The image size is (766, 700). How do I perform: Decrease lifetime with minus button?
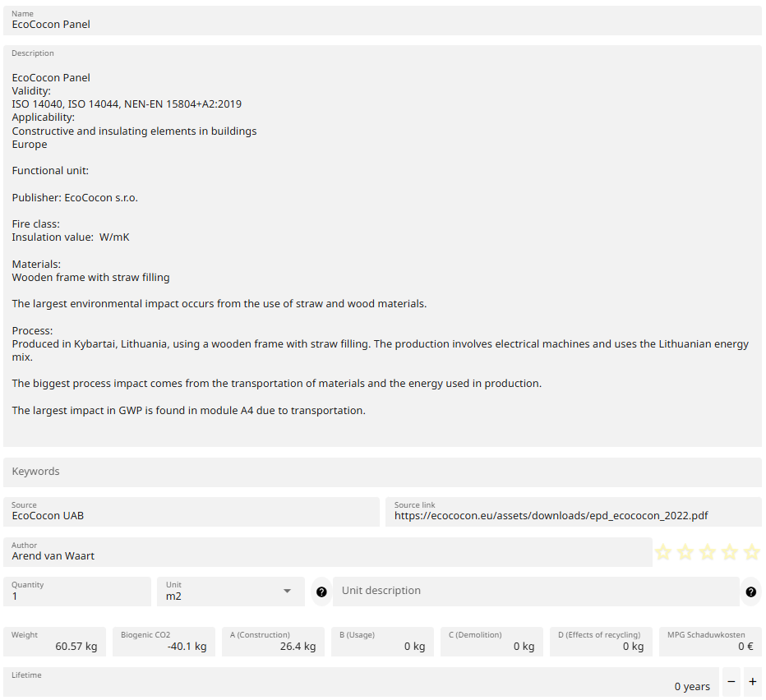731,682
